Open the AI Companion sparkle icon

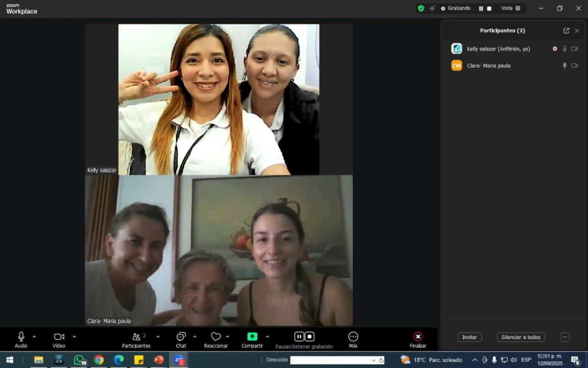click(x=432, y=8)
